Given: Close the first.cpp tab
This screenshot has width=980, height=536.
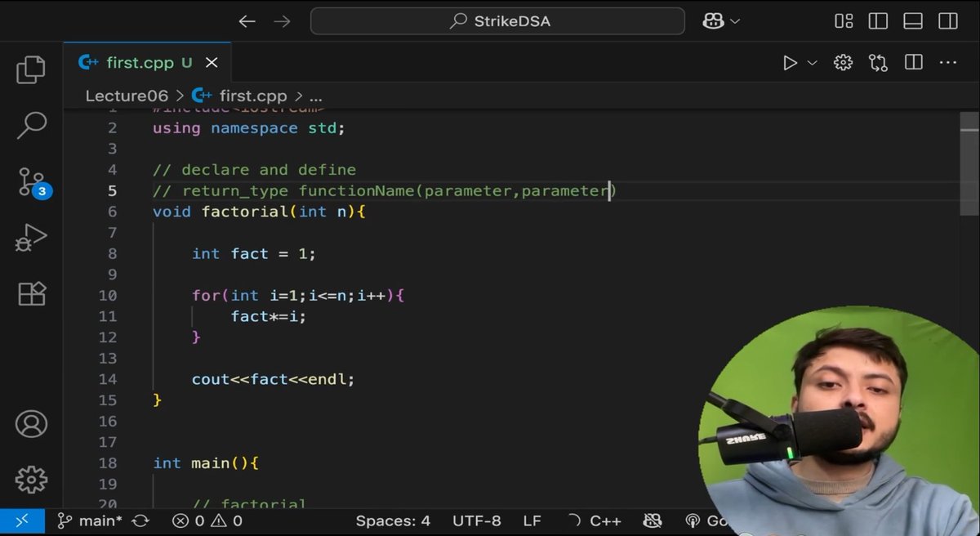Looking at the screenshot, I should pos(212,63).
